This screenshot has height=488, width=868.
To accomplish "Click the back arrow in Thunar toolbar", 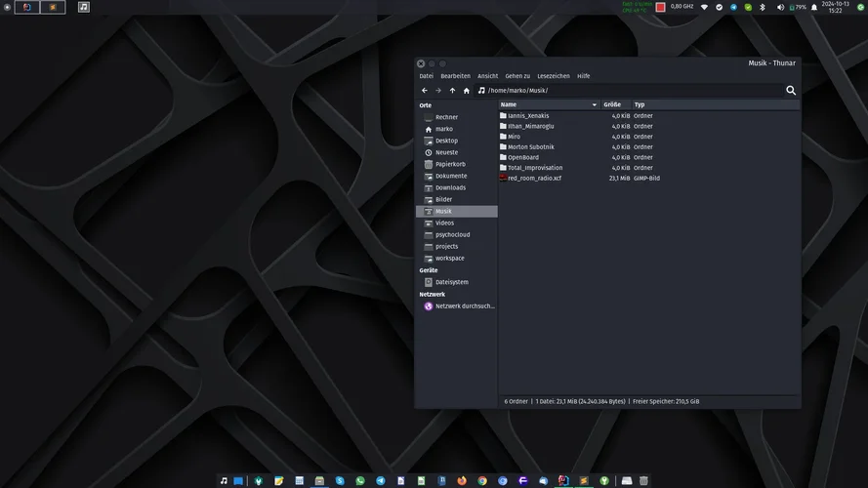I will pyautogui.click(x=425, y=91).
